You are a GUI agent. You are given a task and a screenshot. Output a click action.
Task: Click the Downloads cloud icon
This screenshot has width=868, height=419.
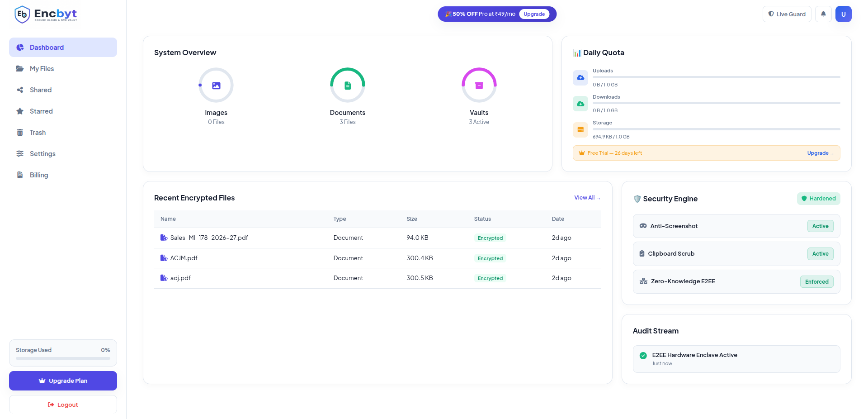click(x=580, y=104)
